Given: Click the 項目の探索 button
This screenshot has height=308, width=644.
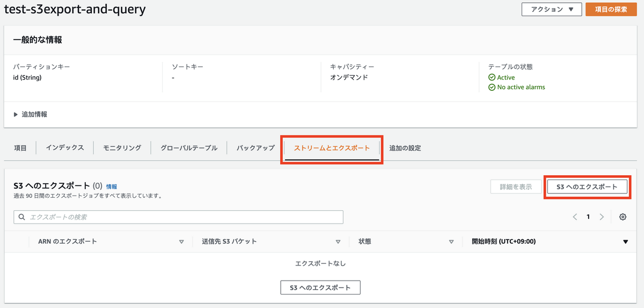Looking at the screenshot, I should 611,9.
